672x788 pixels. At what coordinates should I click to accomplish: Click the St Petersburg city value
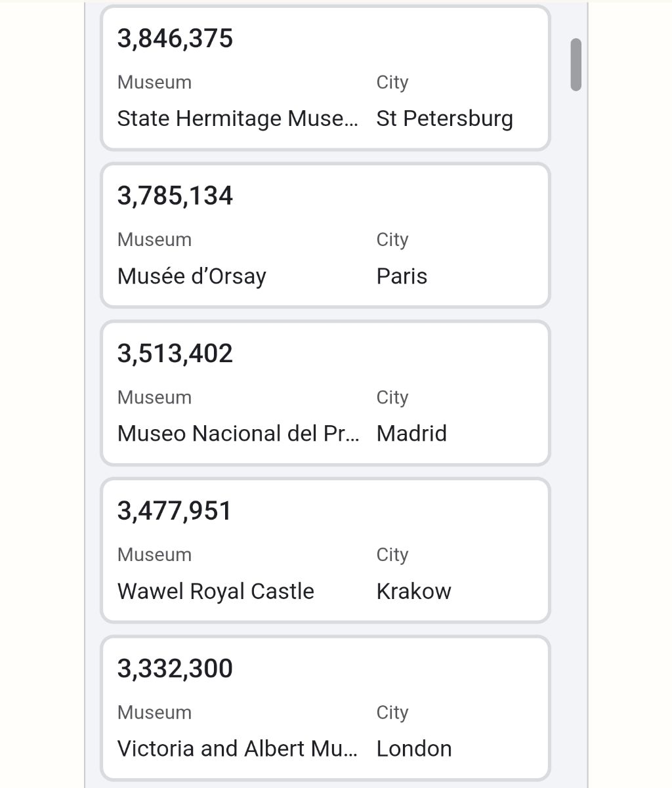point(445,119)
